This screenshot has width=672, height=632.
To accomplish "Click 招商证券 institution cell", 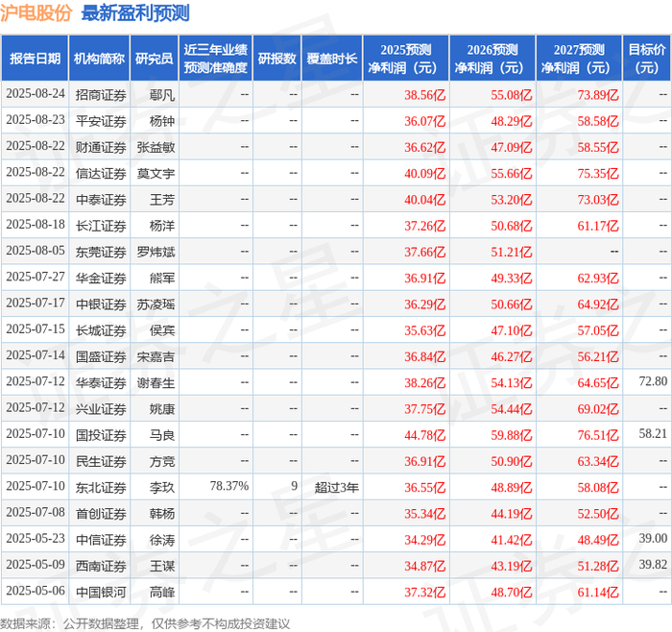I will [x=101, y=94].
